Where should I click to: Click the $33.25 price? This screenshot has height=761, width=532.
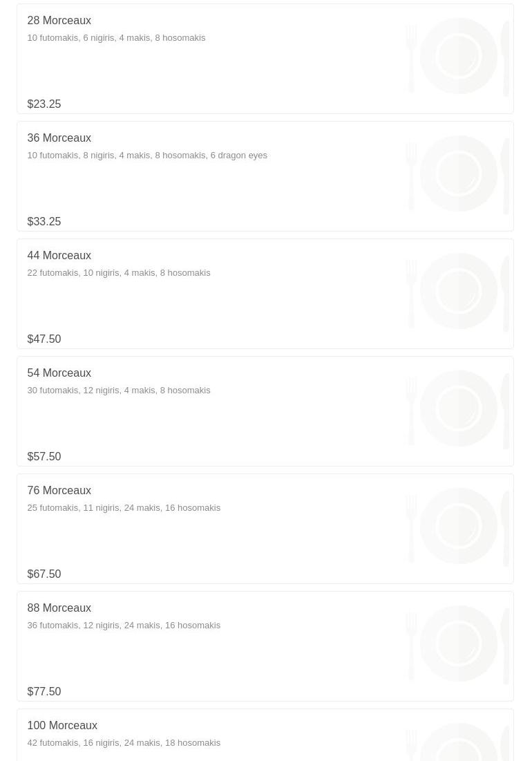(44, 222)
